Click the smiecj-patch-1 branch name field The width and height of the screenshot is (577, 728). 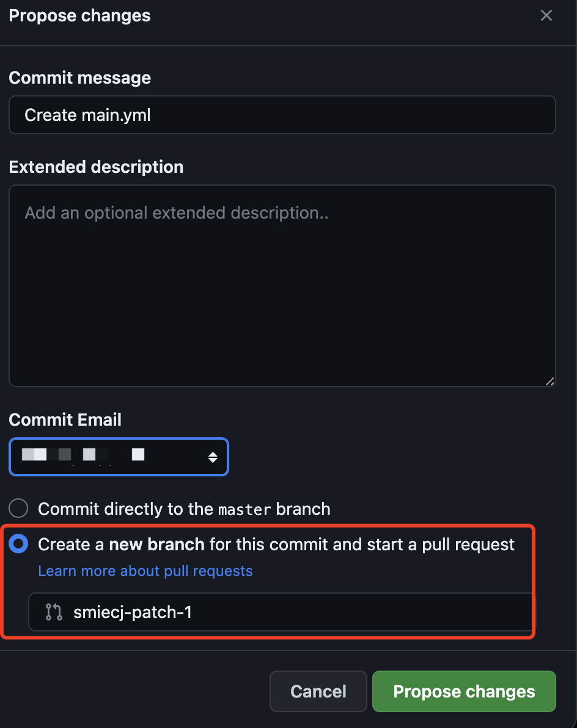point(281,612)
